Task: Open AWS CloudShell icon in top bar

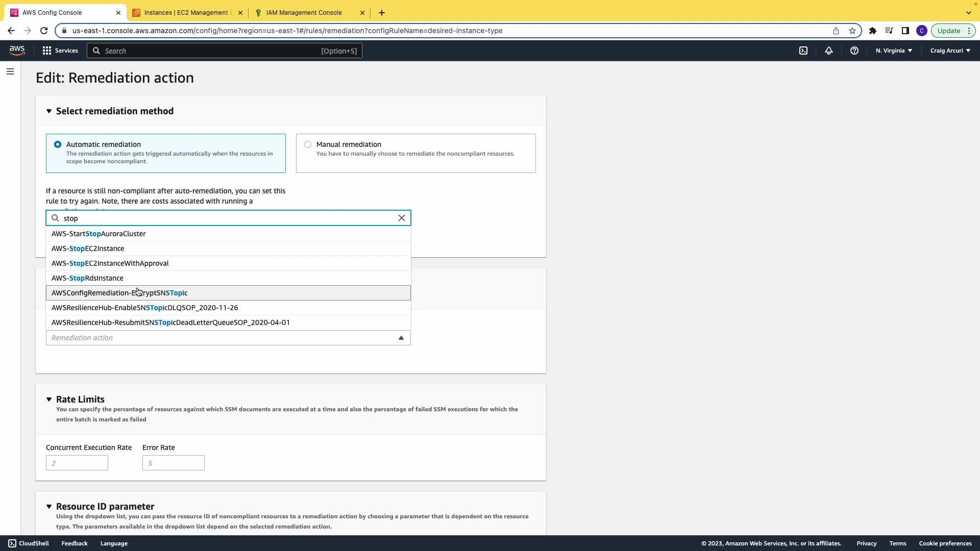Action: pyautogui.click(x=803, y=51)
